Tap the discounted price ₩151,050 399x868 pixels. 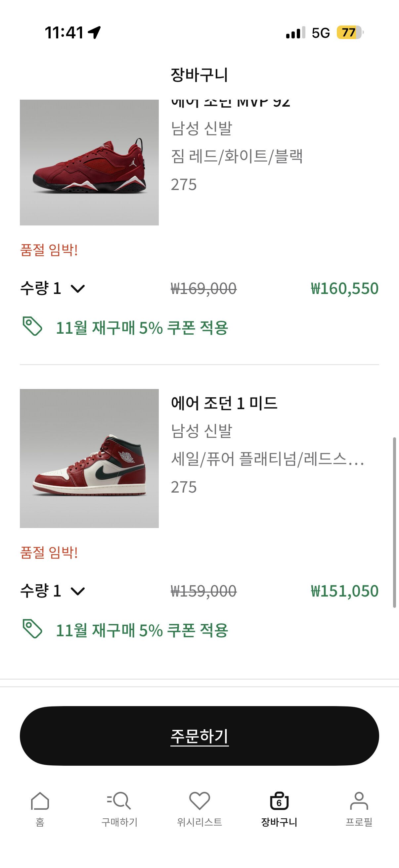point(344,591)
